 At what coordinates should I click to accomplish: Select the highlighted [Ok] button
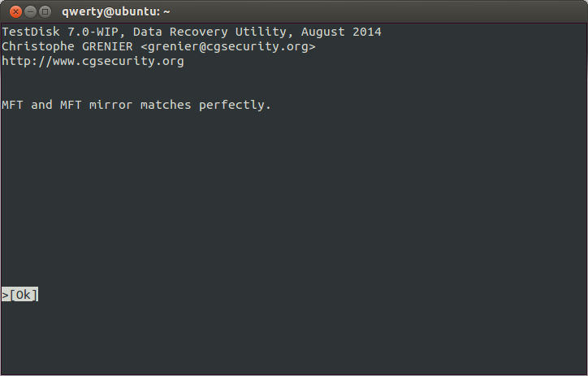[19, 295]
